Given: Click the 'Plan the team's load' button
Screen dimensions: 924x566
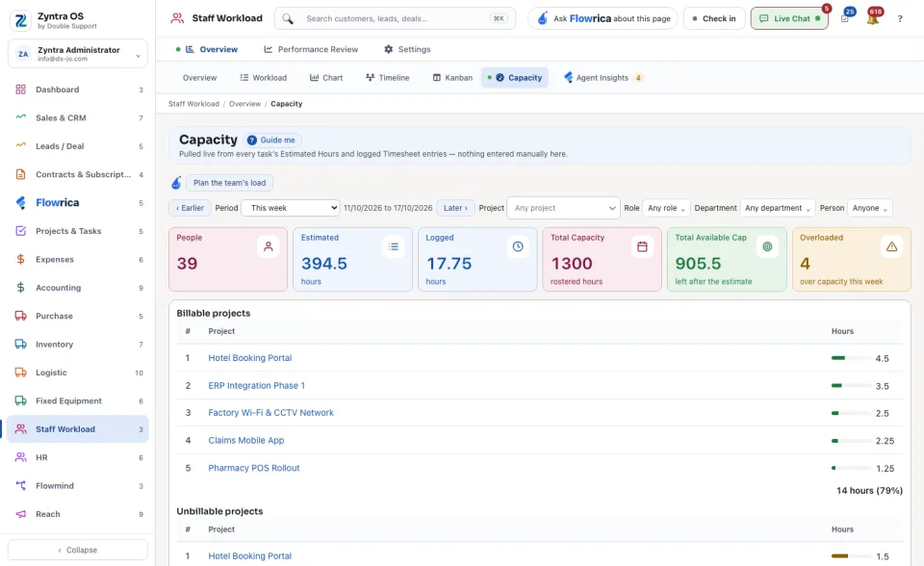Looking at the screenshot, I should coord(229,183).
